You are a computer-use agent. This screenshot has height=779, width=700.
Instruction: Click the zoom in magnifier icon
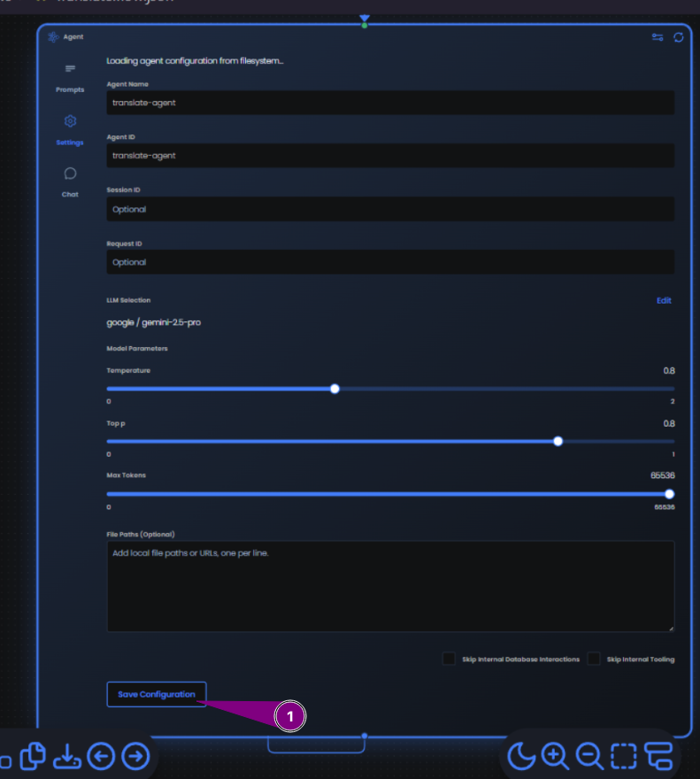click(x=555, y=756)
